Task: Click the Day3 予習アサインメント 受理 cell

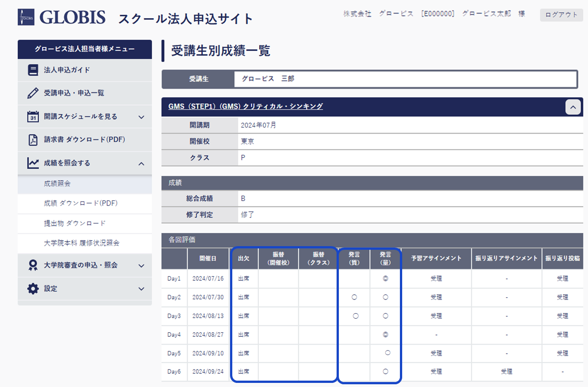Action: [x=436, y=316]
